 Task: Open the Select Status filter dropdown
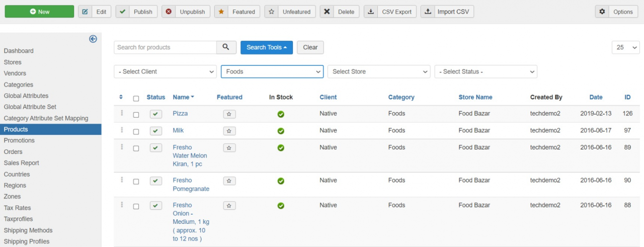486,71
